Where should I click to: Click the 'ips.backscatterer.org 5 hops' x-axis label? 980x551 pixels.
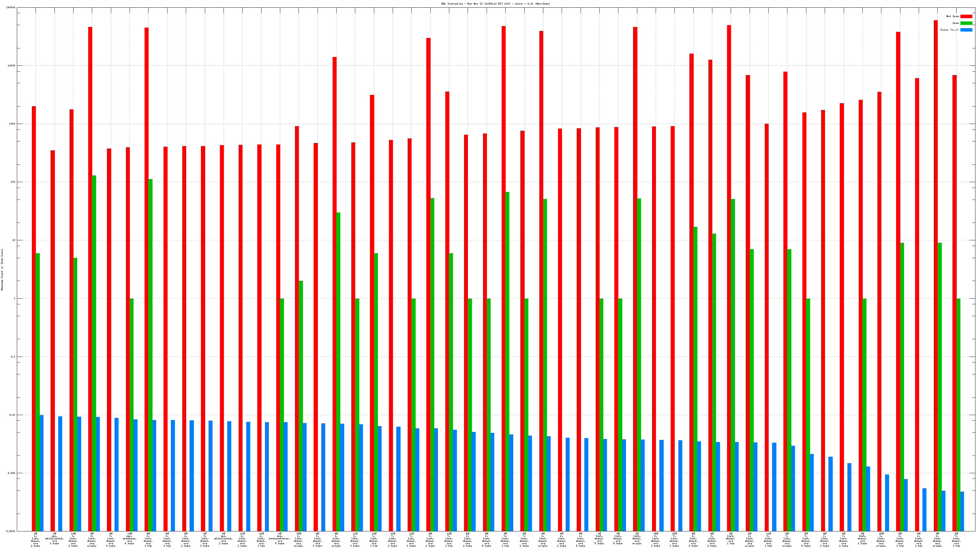tap(280, 538)
